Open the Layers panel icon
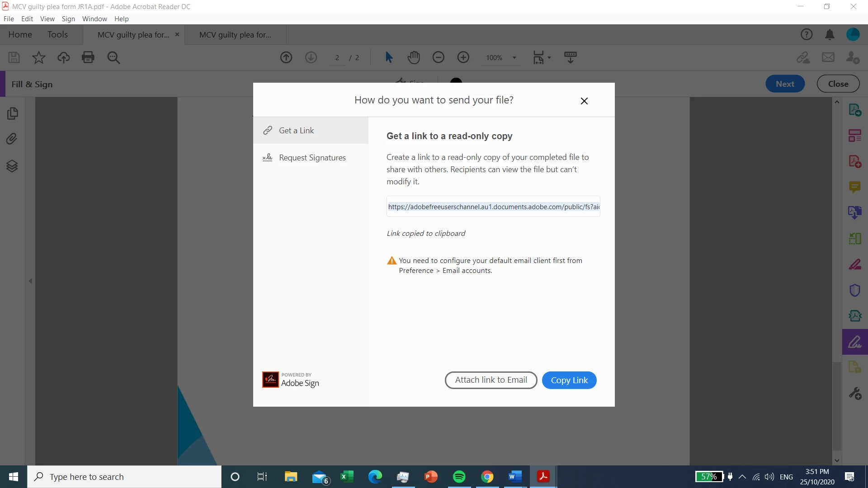Image resolution: width=868 pixels, height=488 pixels. (x=12, y=166)
